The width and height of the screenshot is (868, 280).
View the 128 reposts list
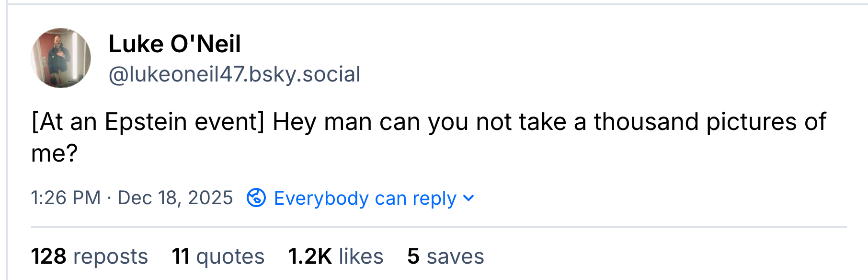coord(89,256)
